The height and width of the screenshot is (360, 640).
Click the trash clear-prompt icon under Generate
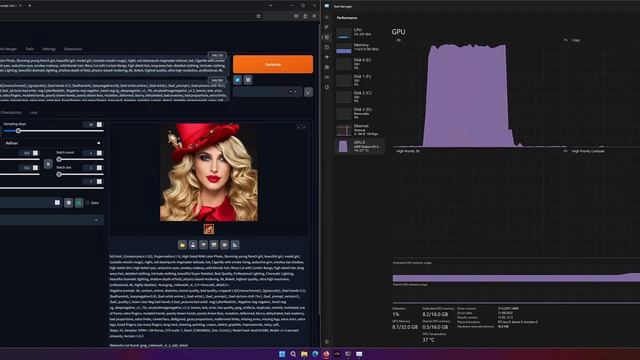point(248,80)
